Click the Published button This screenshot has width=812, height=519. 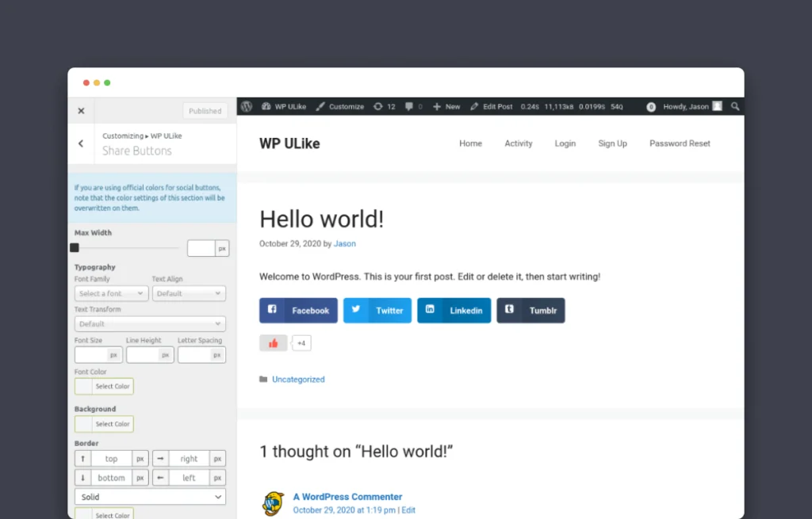click(205, 111)
